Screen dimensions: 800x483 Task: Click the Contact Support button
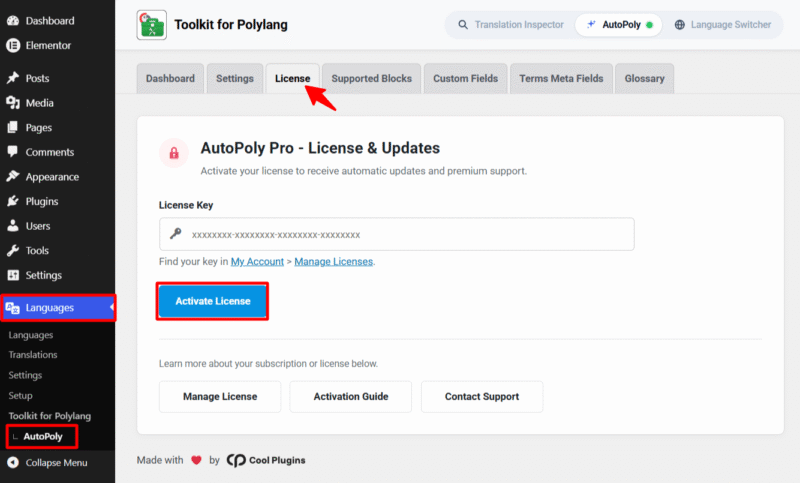pyautogui.click(x=482, y=396)
